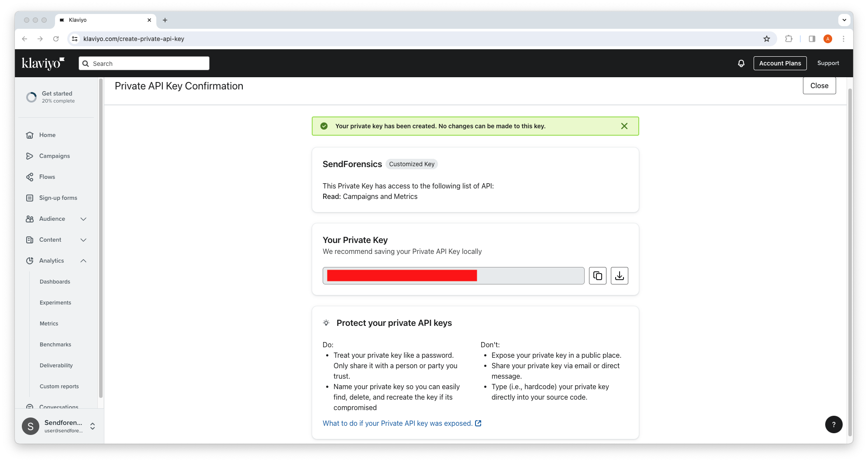This screenshot has width=868, height=462.
Task: Click the Sign-up forms sidebar icon
Action: click(30, 198)
